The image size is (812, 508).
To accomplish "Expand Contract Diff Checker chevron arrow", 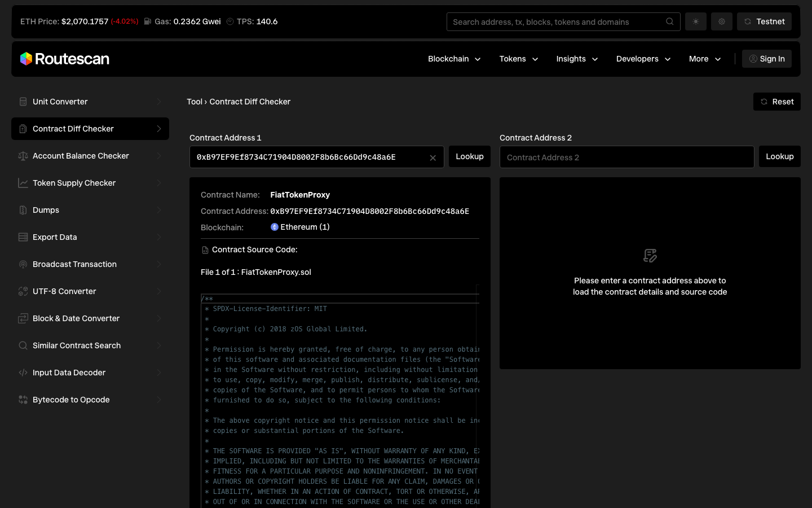I will [158, 129].
